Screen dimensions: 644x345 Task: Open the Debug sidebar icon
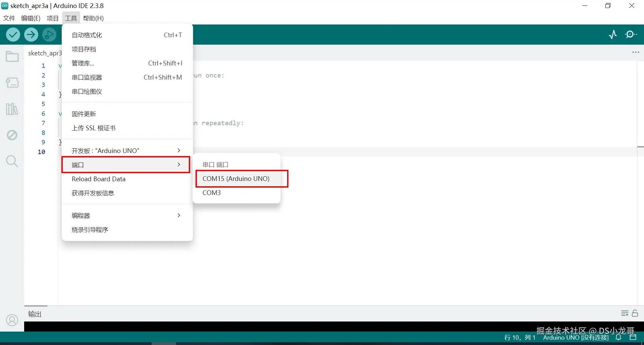pyautogui.click(x=12, y=135)
